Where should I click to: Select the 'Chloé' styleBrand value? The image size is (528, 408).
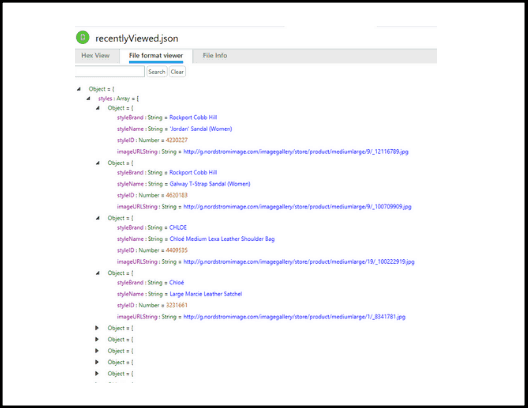[176, 282]
